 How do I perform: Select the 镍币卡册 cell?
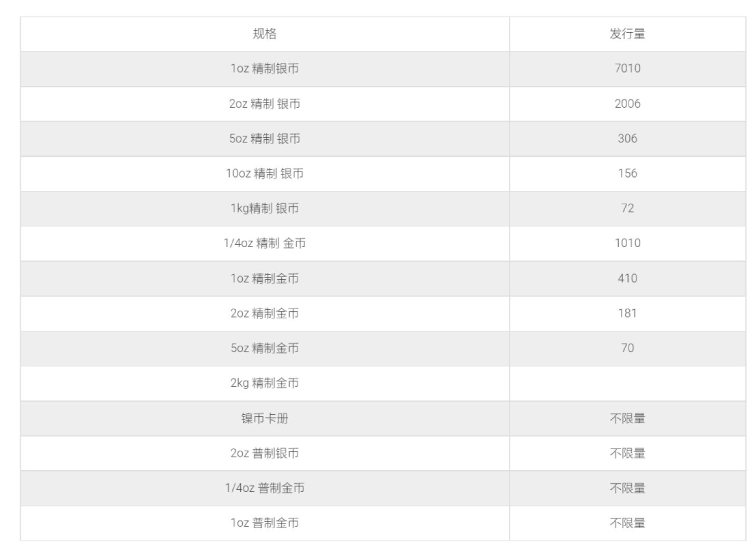coord(264,418)
